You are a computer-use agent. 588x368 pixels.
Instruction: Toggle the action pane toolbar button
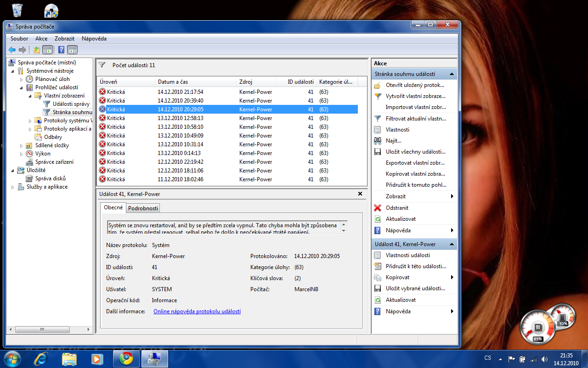pyautogui.click(x=72, y=50)
